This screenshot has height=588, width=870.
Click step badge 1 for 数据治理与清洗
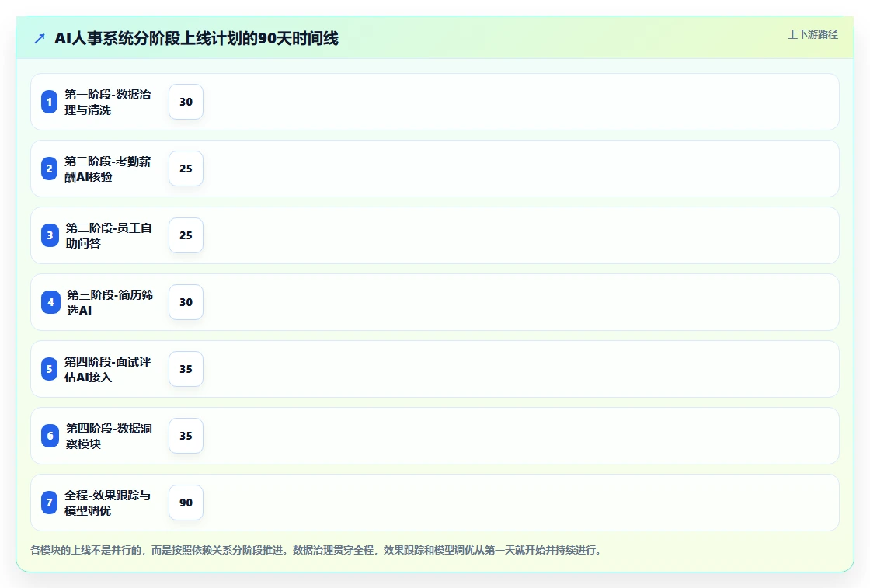50,102
